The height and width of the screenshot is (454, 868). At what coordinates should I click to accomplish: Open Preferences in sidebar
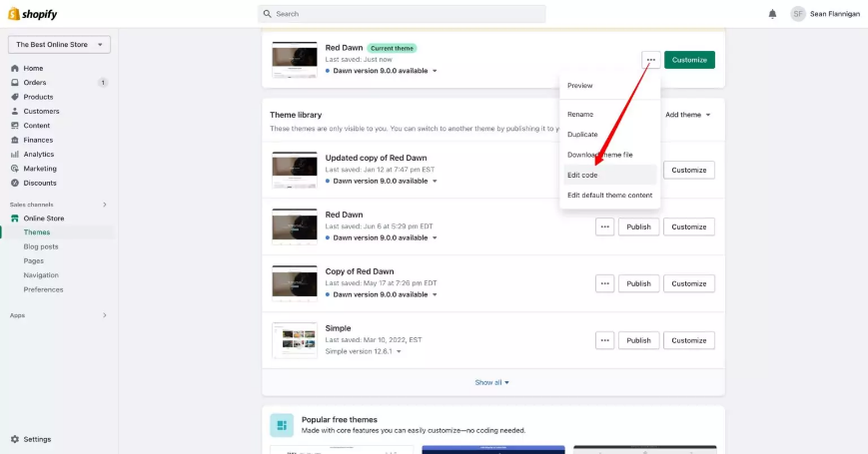coord(43,289)
